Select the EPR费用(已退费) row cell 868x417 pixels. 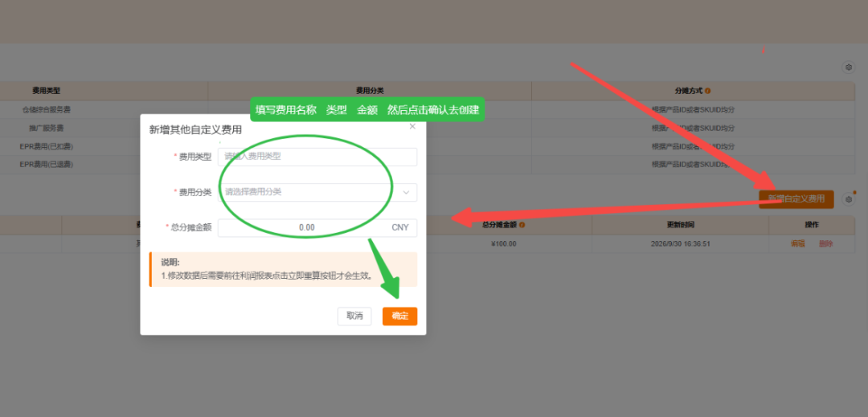point(47,164)
